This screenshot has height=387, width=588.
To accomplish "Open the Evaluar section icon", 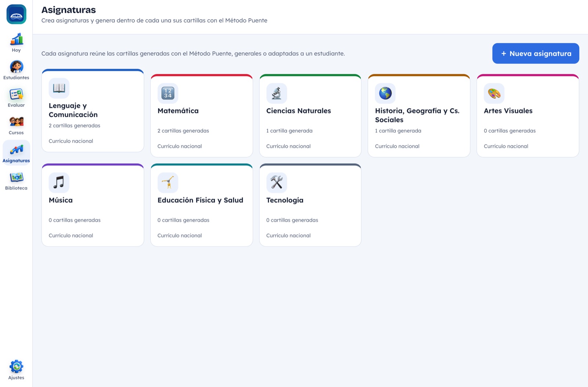I will pos(16,94).
